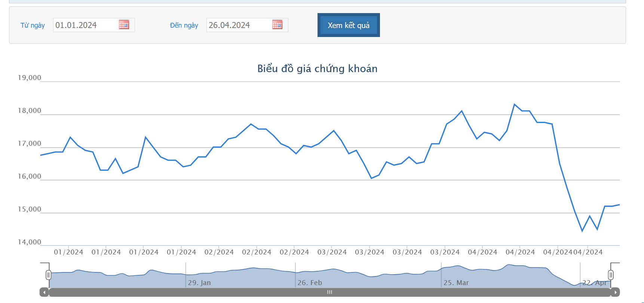Click the "Đến ngày" label
Screen dimensions: 644x303
184,25
